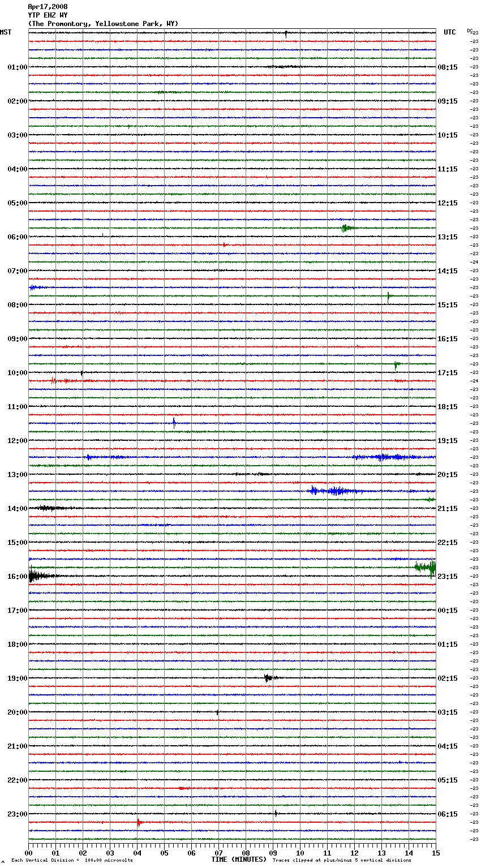Click the 05:00 MST time label
This screenshot has width=481, height=868.
pyautogui.click(x=18, y=203)
